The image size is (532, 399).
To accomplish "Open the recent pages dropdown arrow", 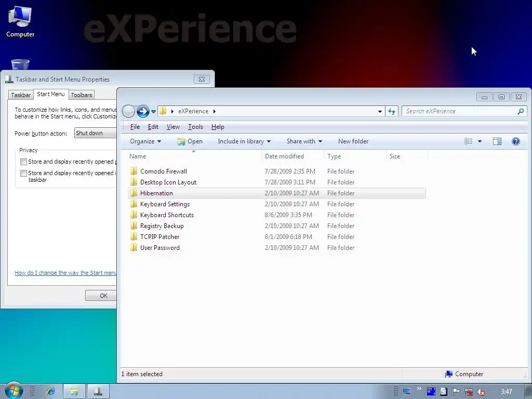I will pos(153,111).
